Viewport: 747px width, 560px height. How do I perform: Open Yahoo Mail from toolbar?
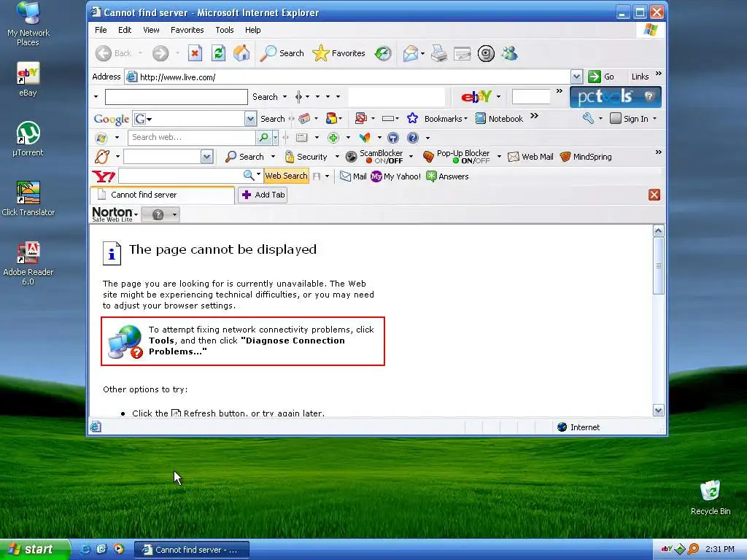353,176
